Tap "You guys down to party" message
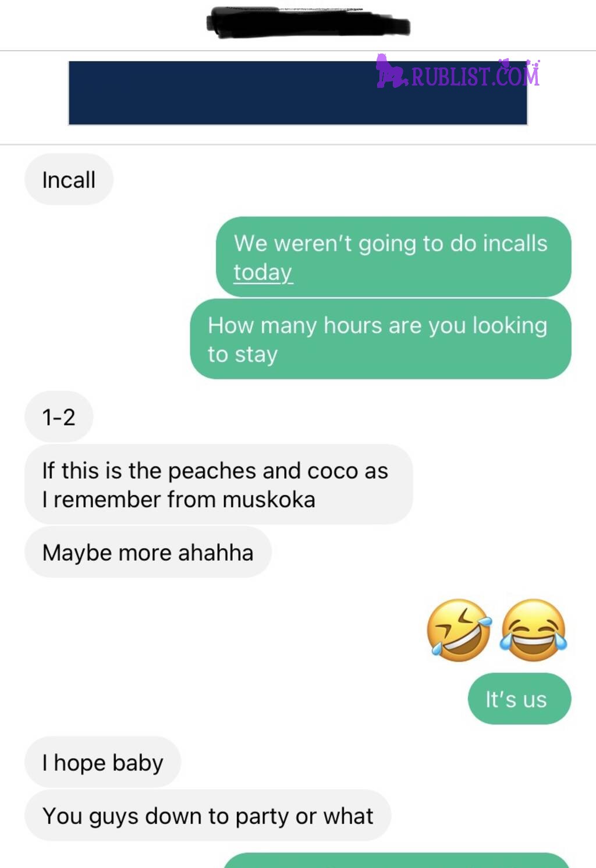596x868 pixels. (208, 816)
